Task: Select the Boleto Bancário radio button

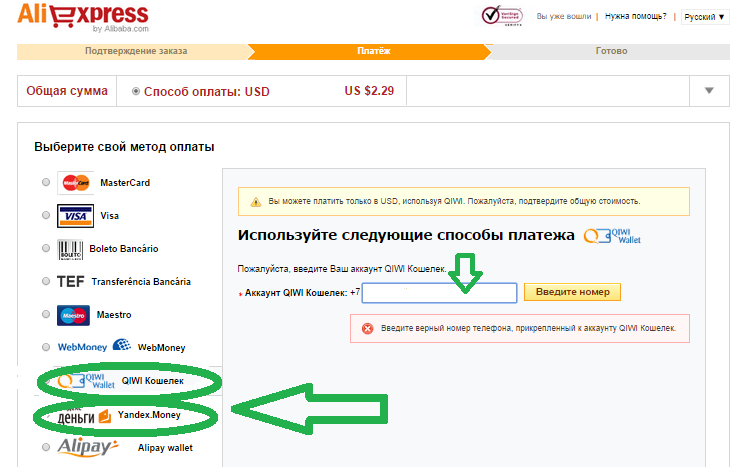Action: pos(46,248)
